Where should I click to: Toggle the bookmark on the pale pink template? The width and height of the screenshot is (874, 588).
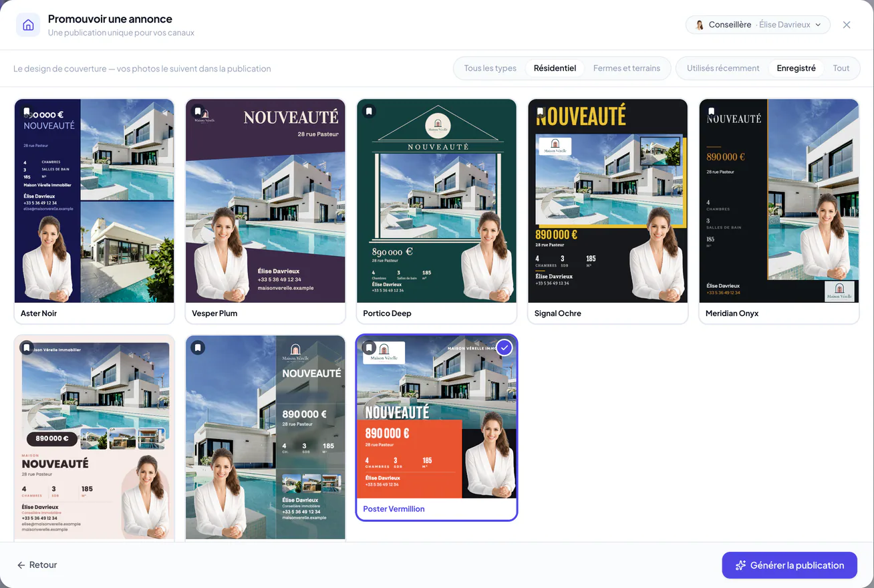pyautogui.click(x=27, y=347)
